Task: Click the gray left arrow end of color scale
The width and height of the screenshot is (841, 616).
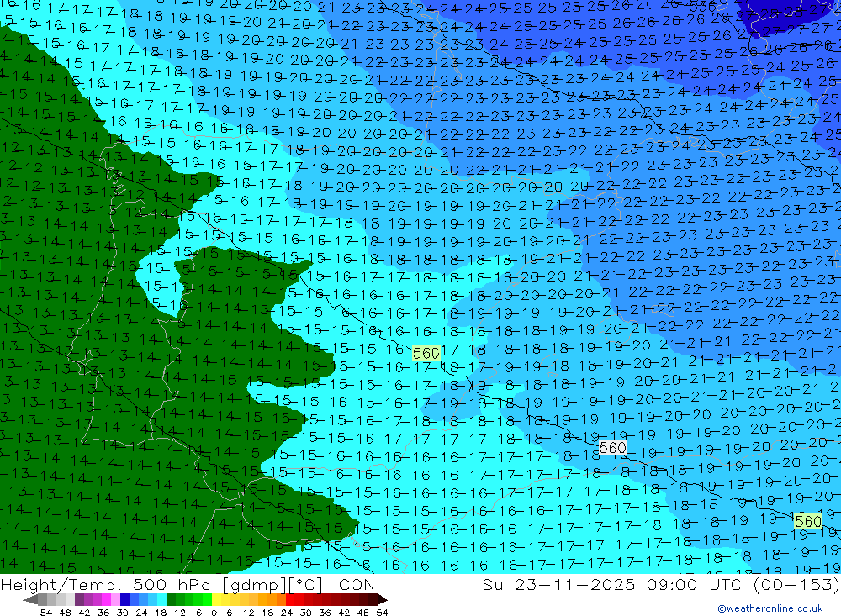Action: [30, 599]
